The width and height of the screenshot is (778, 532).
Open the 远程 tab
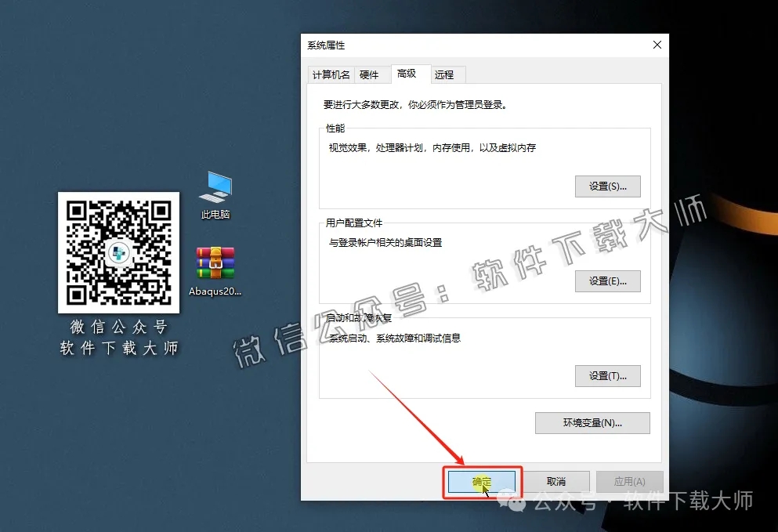pyautogui.click(x=445, y=74)
